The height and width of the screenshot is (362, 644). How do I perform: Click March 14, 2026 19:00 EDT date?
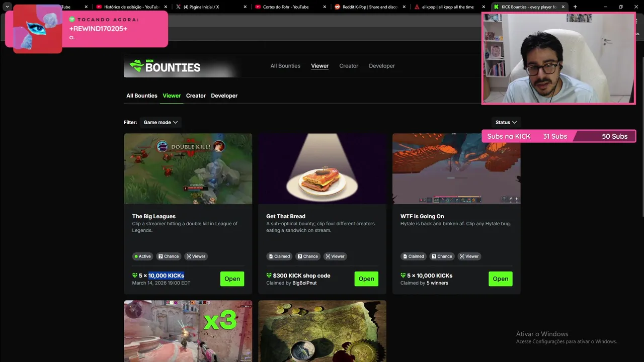click(161, 283)
